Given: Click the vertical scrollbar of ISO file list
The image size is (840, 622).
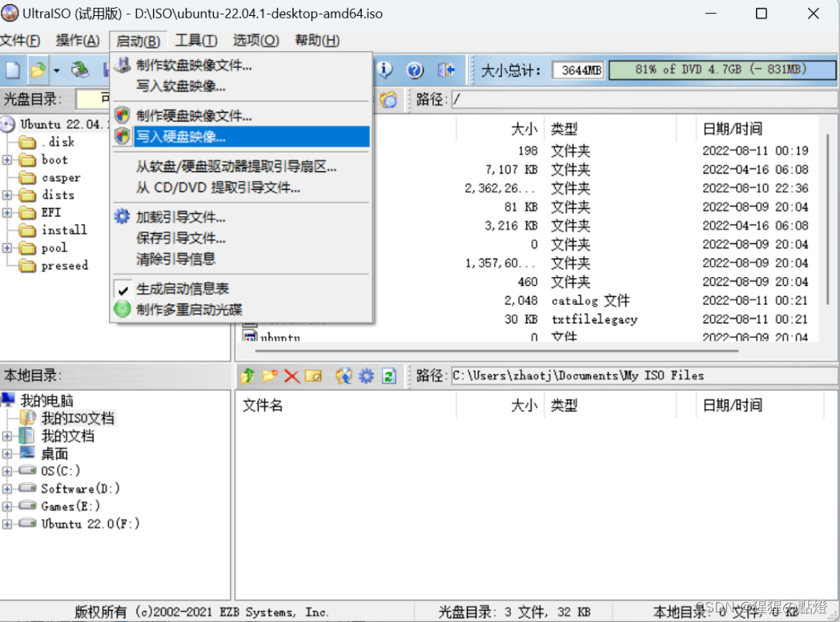Looking at the screenshot, I should pos(828,219).
